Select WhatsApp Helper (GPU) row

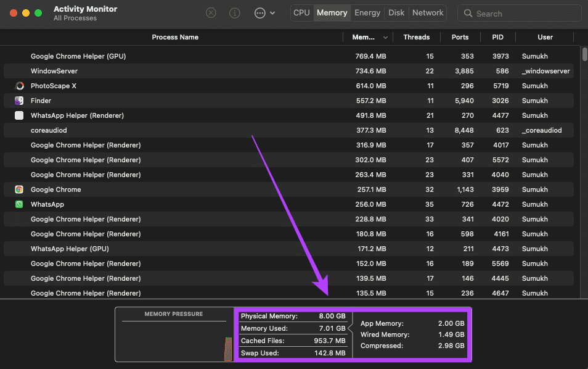(x=288, y=249)
